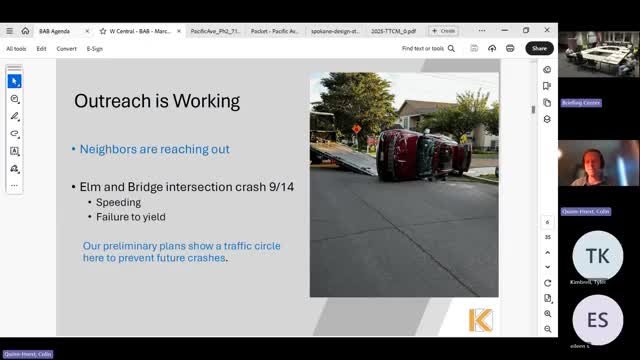Select the add text box tool
This screenshot has height=360, width=640.
(15, 151)
